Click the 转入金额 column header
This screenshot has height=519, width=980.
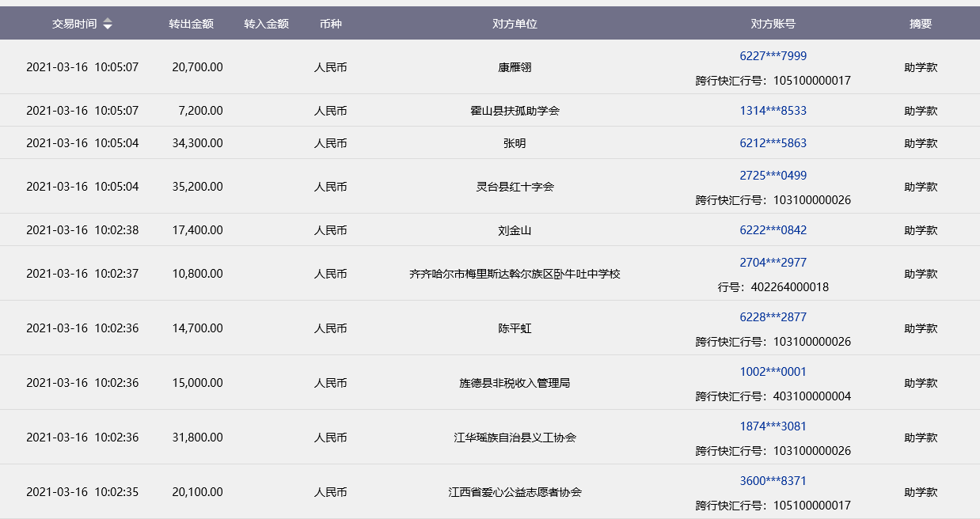[266, 24]
